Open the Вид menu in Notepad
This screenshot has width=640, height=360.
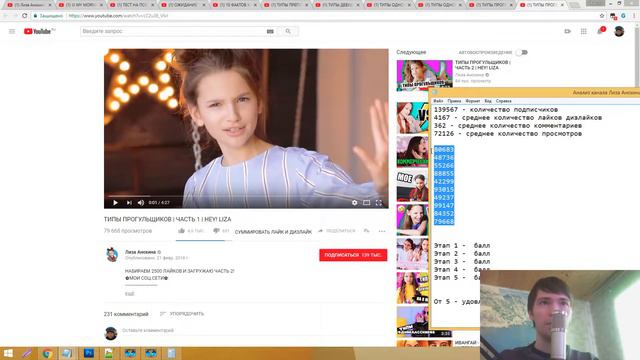click(488, 101)
